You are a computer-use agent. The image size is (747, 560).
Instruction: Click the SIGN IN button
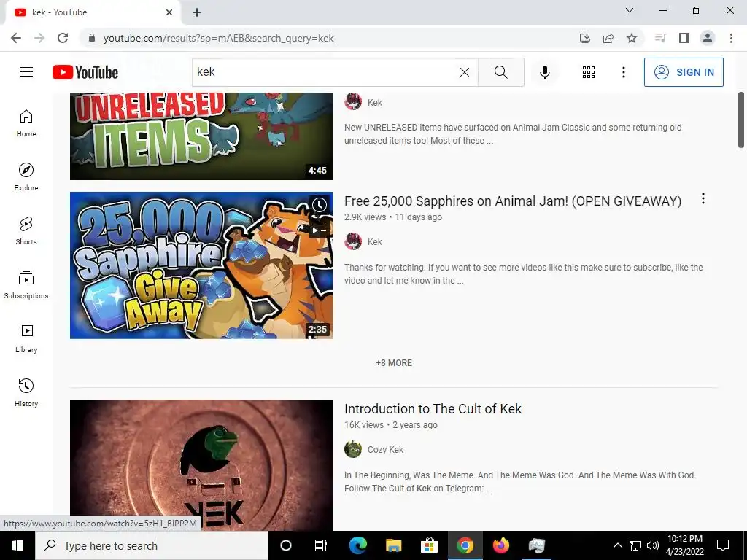tap(684, 72)
